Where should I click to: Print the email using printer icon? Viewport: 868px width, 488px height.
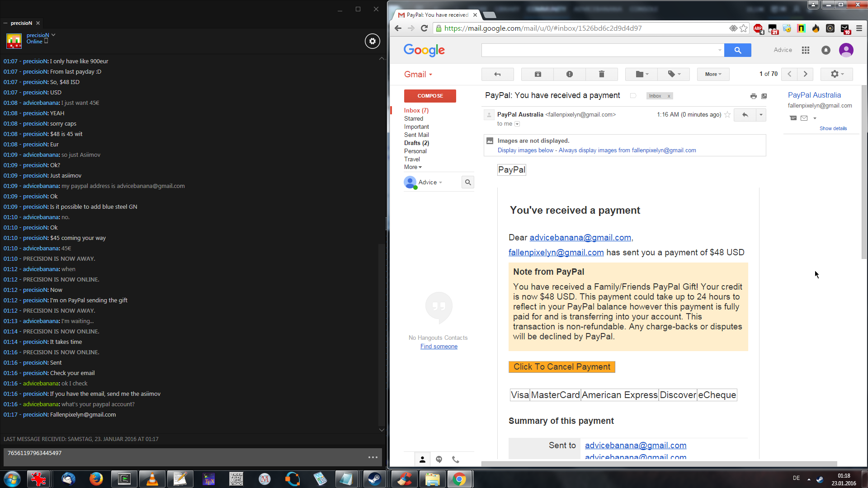tap(753, 96)
